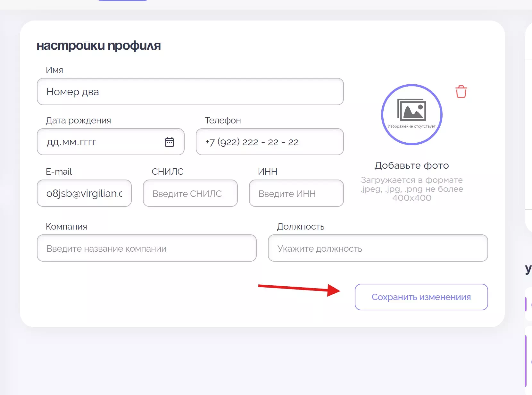
Task: Focus the Введите СНИЛС field
Action: click(190, 193)
